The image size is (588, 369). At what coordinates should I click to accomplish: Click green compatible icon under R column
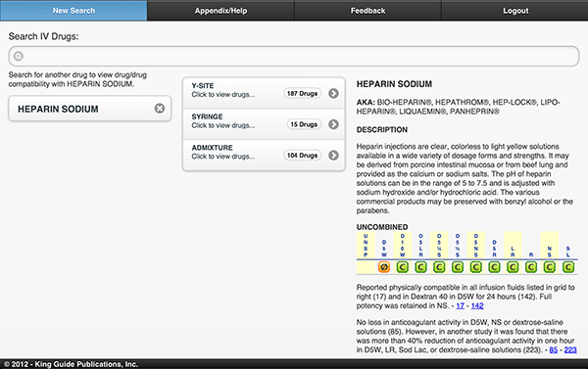[531, 267]
